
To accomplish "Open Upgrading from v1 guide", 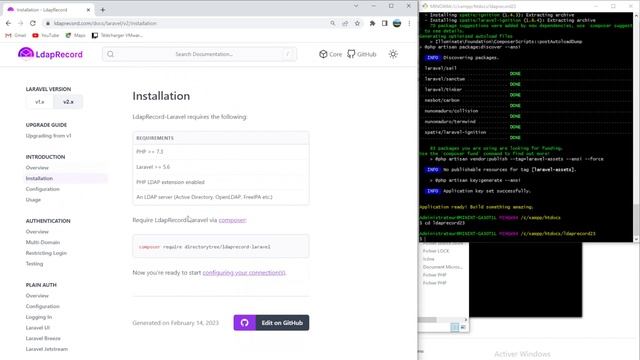I will click(48, 136).
